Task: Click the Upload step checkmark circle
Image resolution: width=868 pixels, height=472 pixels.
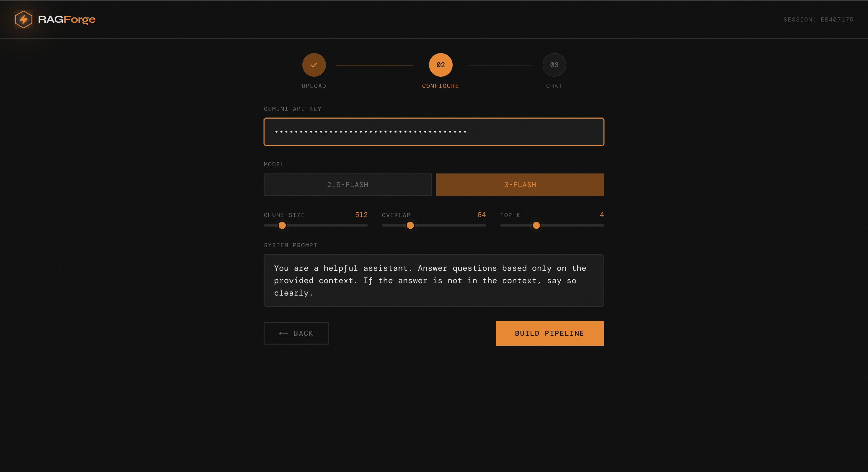Action: (314, 65)
